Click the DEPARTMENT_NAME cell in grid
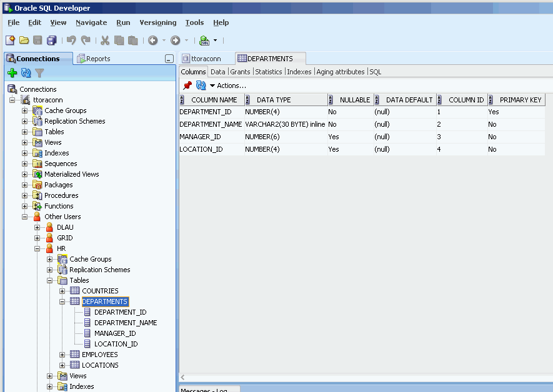This screenshot has height=392, width=553. [211, 124]
